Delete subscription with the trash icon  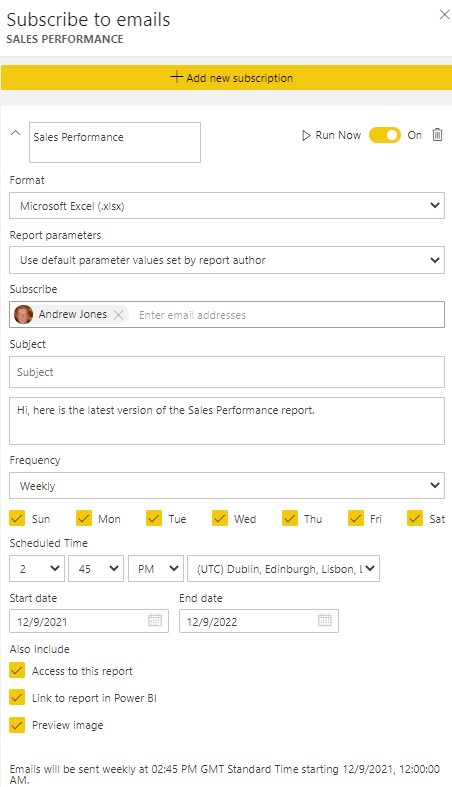click(437, 135)
